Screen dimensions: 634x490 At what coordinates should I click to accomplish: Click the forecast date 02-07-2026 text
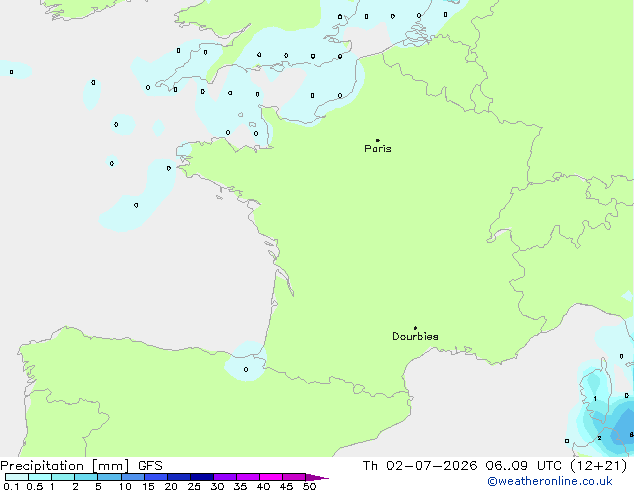(x=431, y=466)
